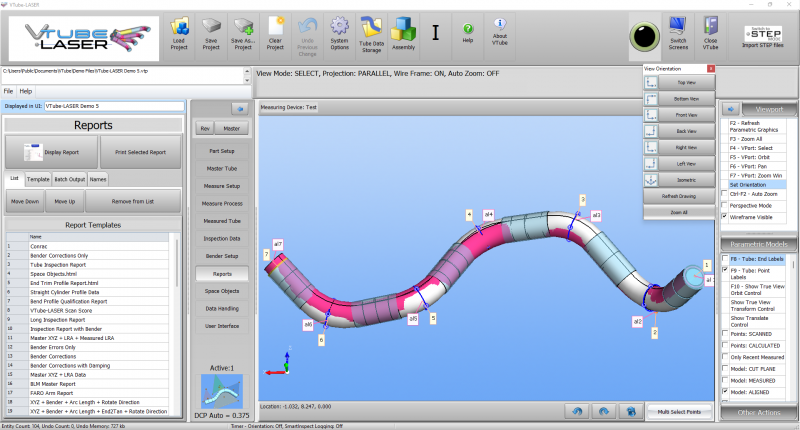Screen dimensions: 800x430
Task: Switch to the Template tab
Action: point(38,179)
